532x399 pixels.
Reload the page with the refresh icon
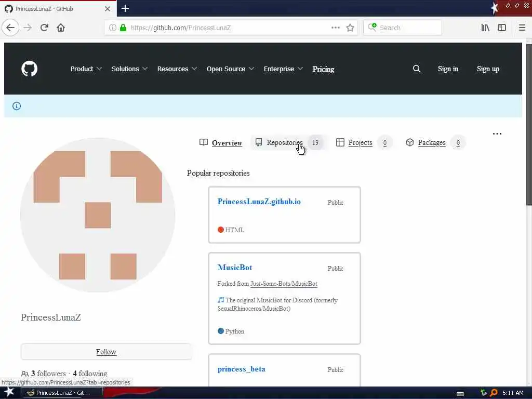point(45,28)
